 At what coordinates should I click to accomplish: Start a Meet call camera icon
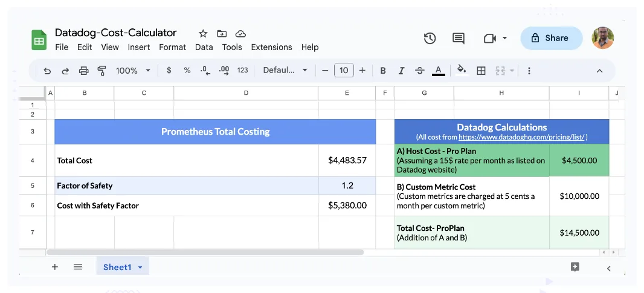(489, 38)
